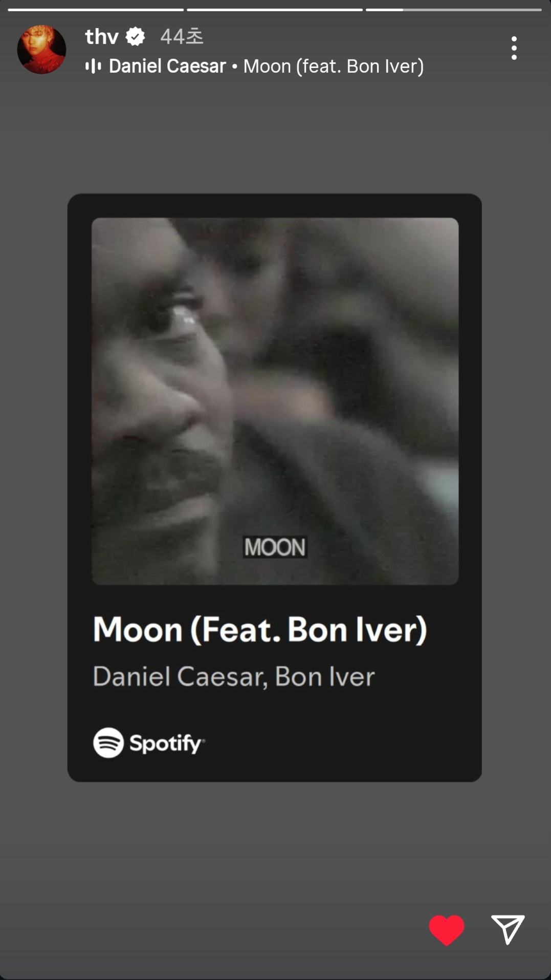Jump to the second story progress segment
Viewport: 551px width, 980px height.
point(275,9)
